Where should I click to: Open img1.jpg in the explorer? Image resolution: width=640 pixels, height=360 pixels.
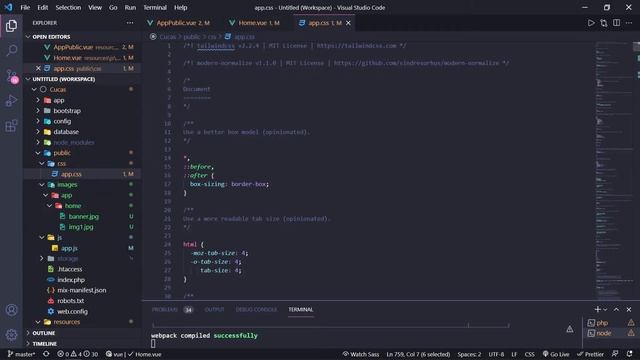pos(82,227)
